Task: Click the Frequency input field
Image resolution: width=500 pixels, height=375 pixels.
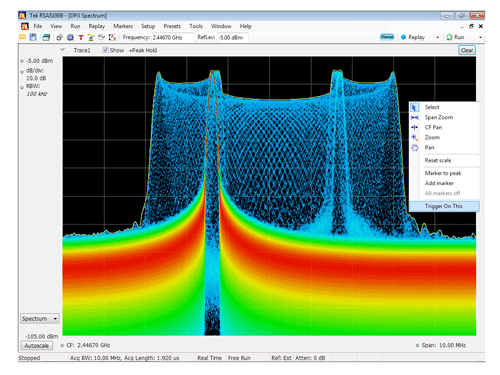Action: coord(173,38)
